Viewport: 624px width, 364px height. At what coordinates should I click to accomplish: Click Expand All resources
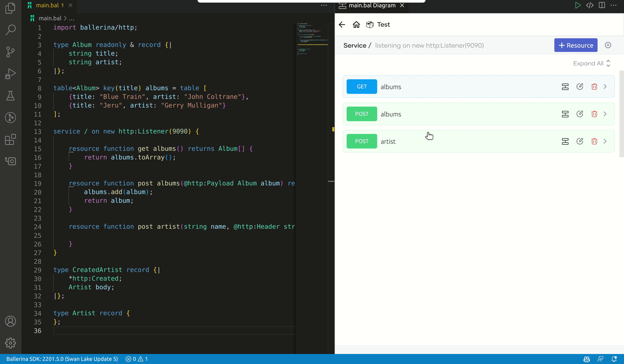[592, 63]
